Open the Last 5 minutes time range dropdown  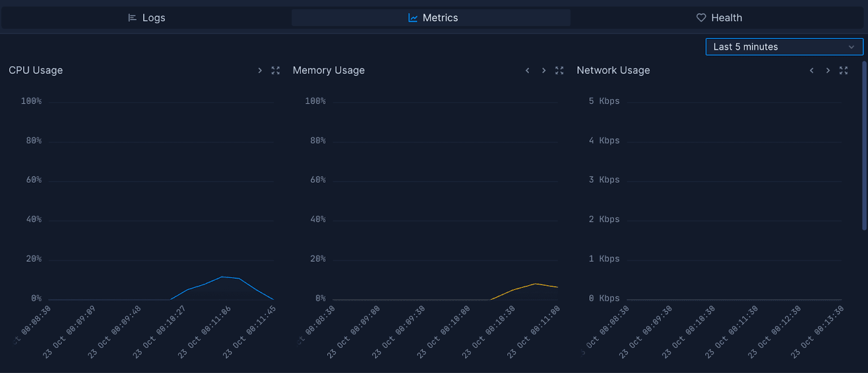tap(784, 47)
